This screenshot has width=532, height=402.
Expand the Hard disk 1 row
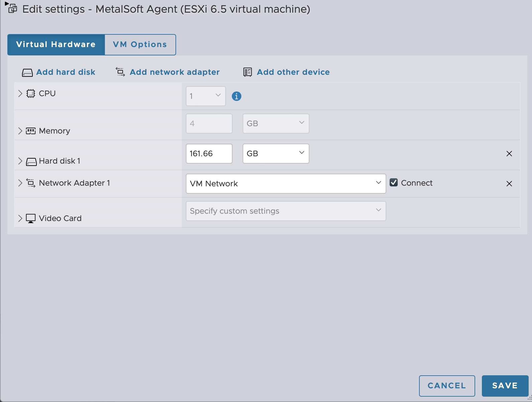point(20,161)
